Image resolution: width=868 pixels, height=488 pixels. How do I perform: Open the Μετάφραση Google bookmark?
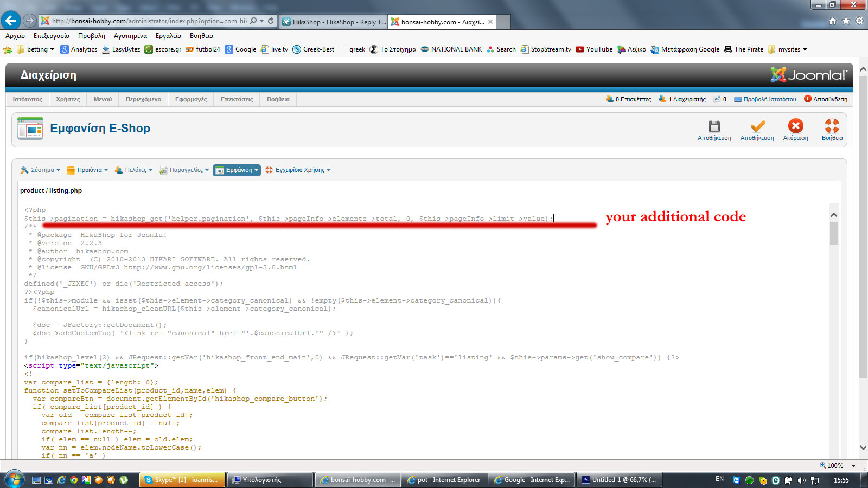point(685,49)
